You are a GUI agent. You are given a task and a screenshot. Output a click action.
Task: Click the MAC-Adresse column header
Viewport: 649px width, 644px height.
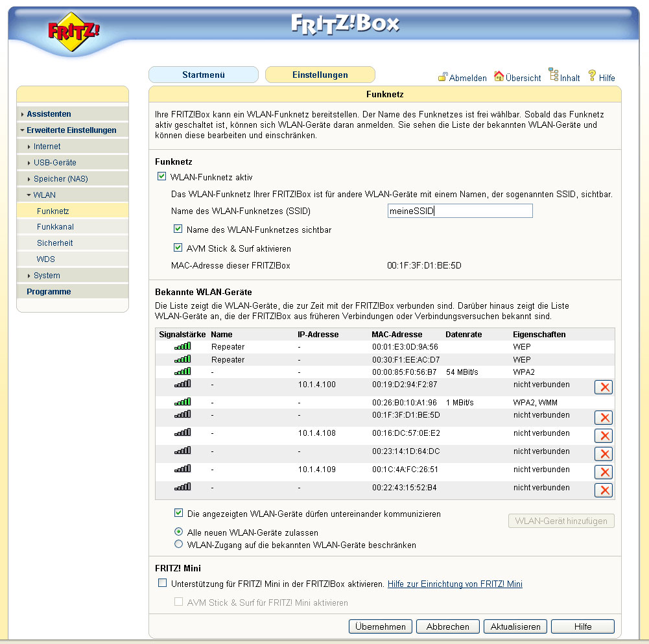point(397,334)
